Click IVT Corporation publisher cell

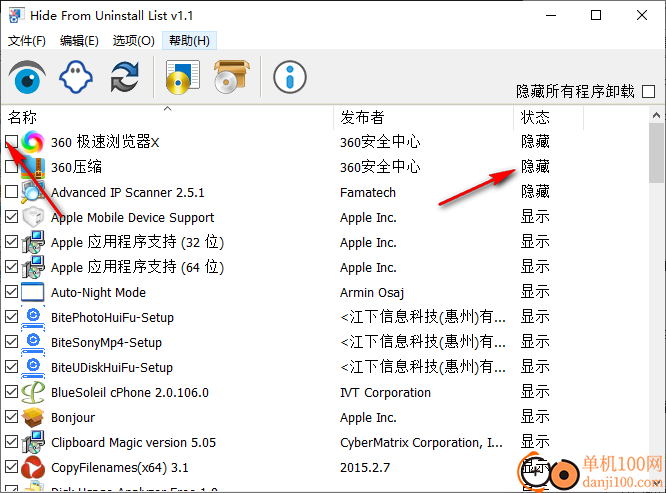385,393
